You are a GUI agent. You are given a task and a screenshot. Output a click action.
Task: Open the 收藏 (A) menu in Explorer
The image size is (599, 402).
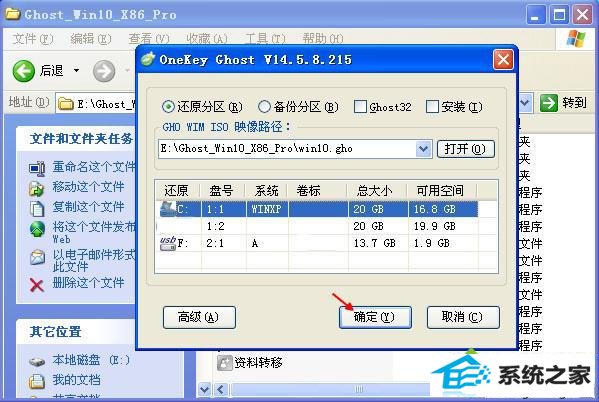(x=207, y=39)
